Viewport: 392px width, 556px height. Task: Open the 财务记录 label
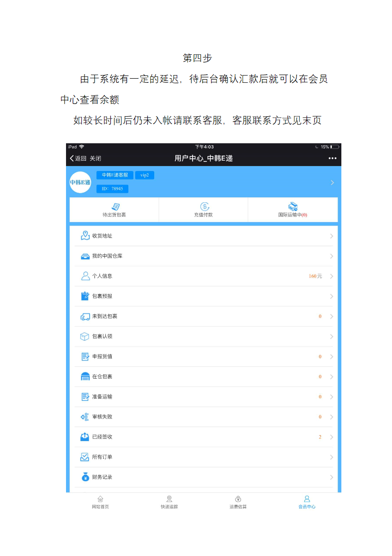point(102,477)
